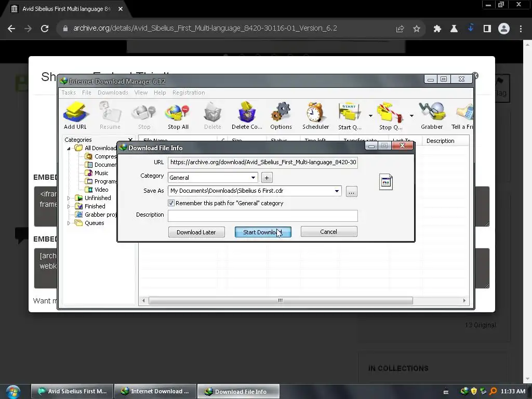Open the Save As path dropdown
The height and width of the screenshot is (399, 532).
(x=337, y=191)
